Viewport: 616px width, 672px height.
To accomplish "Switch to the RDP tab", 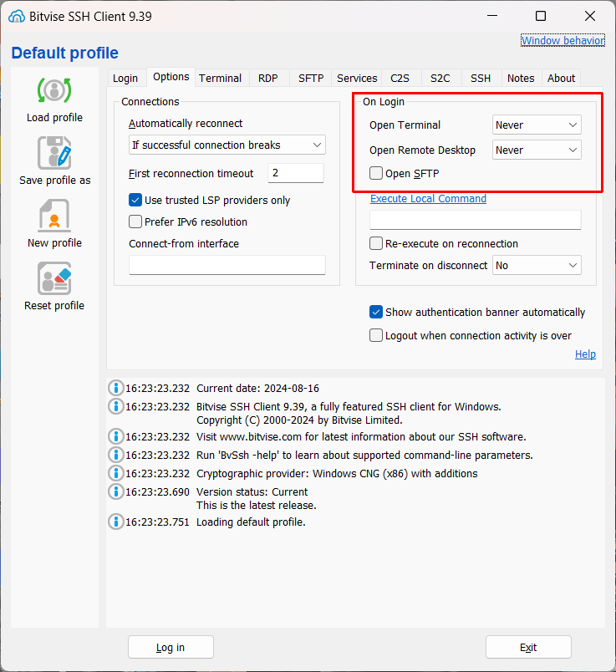I will pyautogui.click(x=268, y=78).
